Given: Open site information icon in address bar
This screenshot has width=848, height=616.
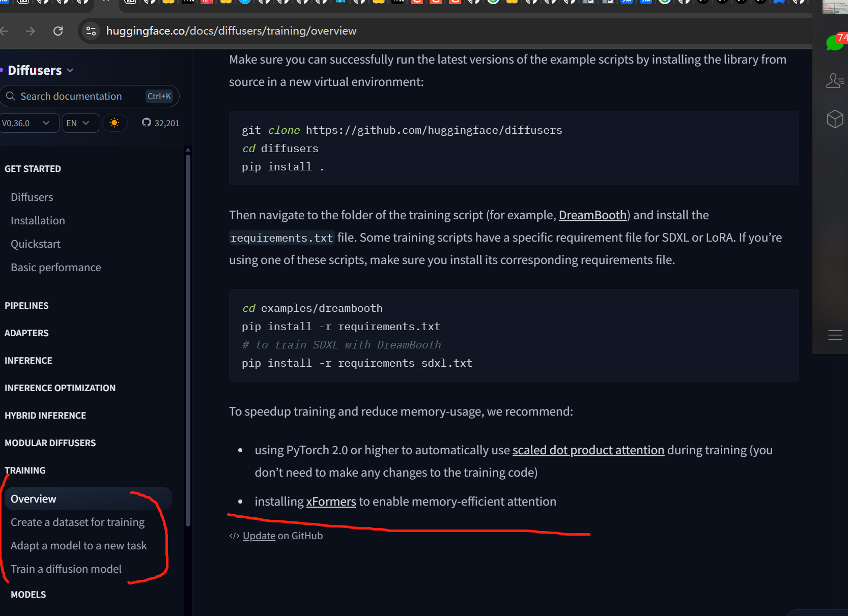Looking at the screenshot, I should (x=91, y=31).
